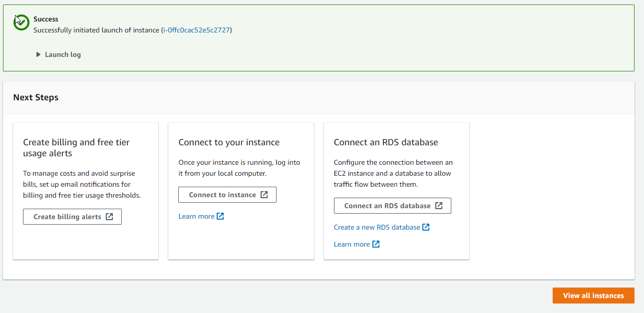Screen dimensions: 644x313
Task: Click external link icon on Connect to instance
Action: 264,195
